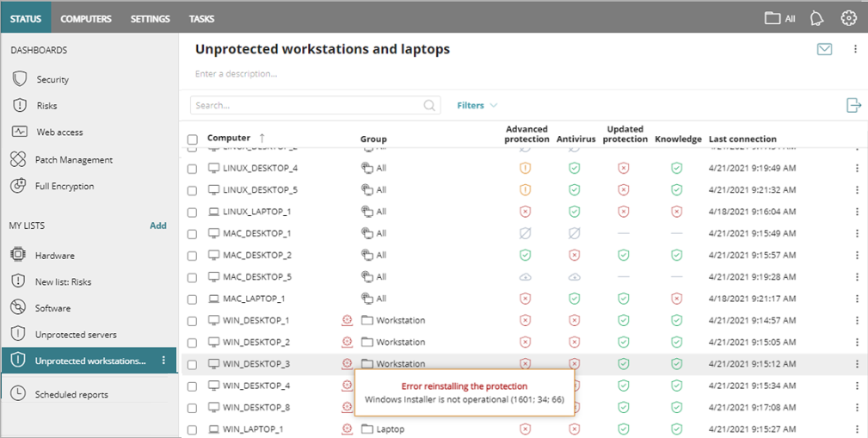Select the LINUX_LAPTOP_1 row checkbox
Image resolution: width=868 pixels, height=438 pixels.
[192, 213]
